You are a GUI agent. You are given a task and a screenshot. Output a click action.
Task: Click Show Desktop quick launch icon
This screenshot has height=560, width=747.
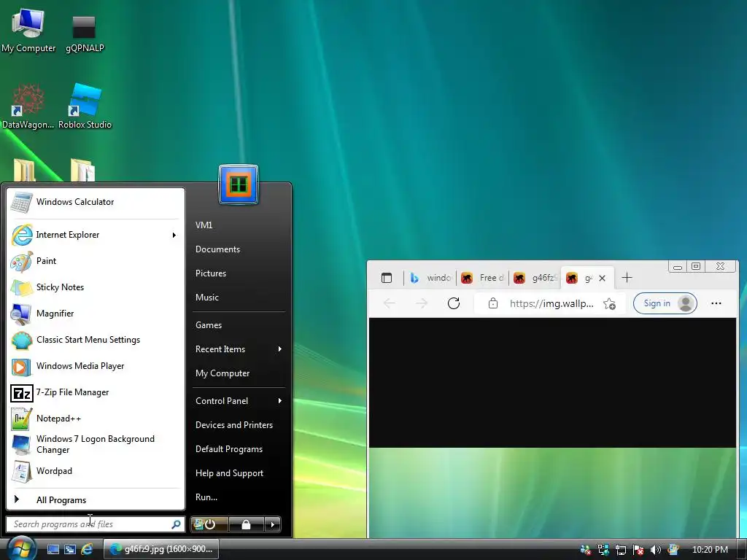point(53,550)
